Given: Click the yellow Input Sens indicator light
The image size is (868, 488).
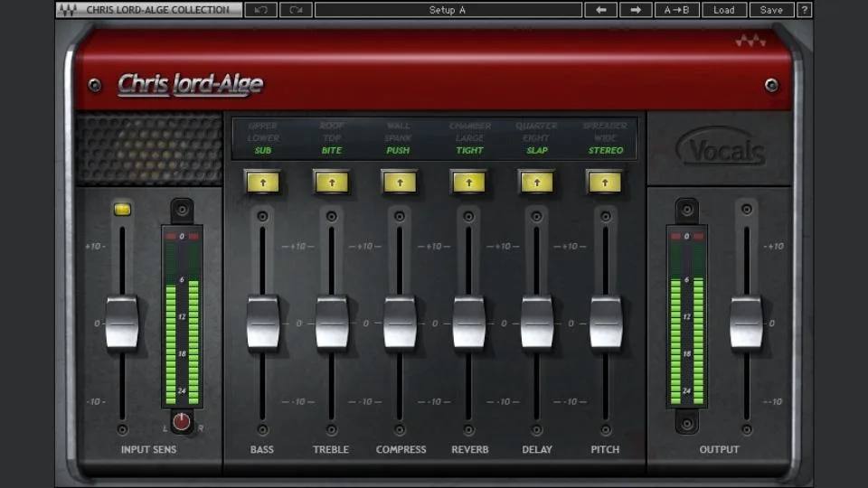Looking at the screenshot, I should (x=122, y=209).
